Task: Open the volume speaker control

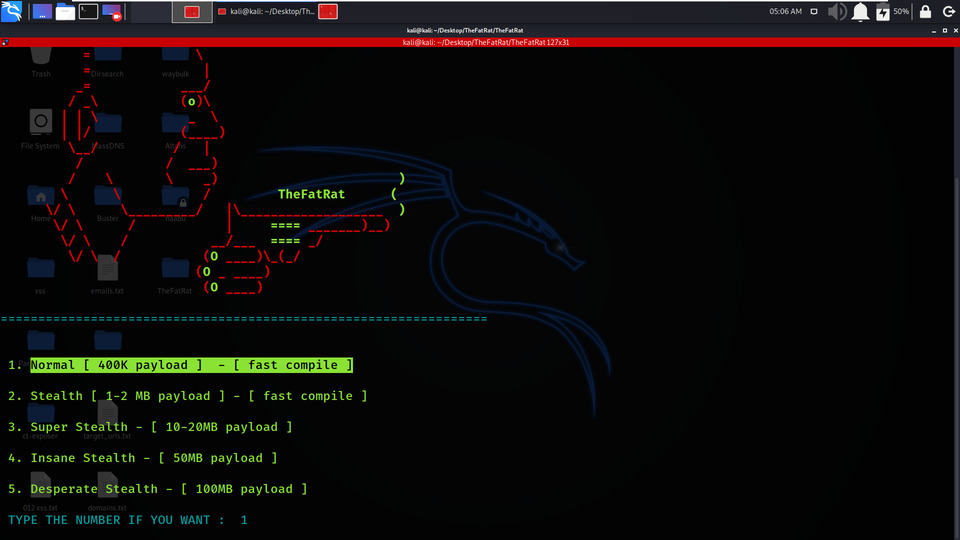Action: tap(837, 12)
